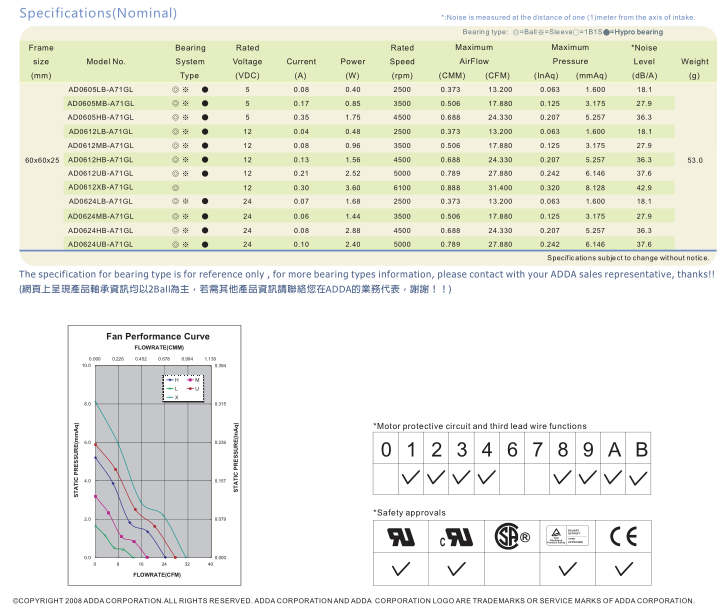Click the sleeve bearing symbol in AD0624UB-A71GL row
Image resolution: width=717 pixels, height=607 pixels.
(x=185, y=244)
